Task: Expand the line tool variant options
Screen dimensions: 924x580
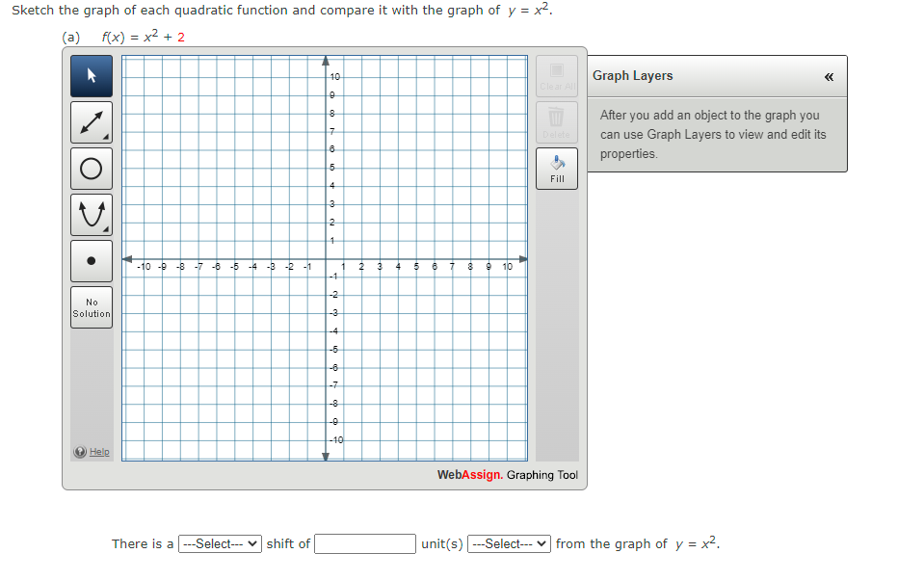Action: [x=105, y=136]
